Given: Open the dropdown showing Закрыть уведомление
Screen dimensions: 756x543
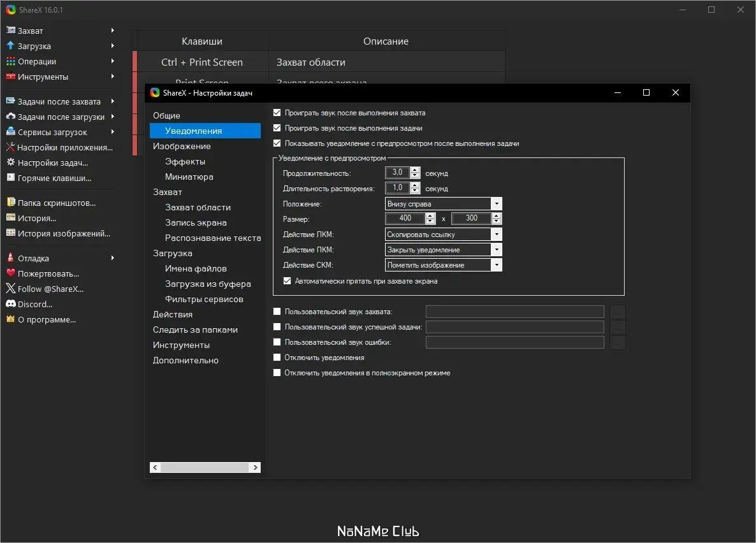Looking at the screenshot, I should 444,250.
